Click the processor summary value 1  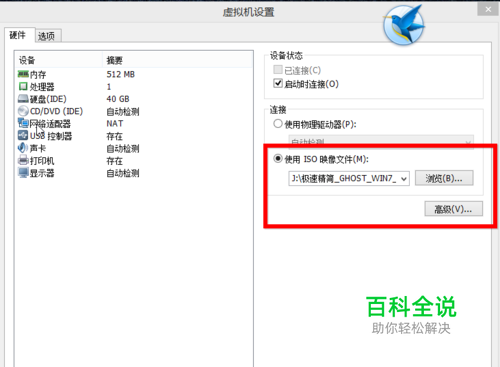pyautogui.click(x=109, y=87)
